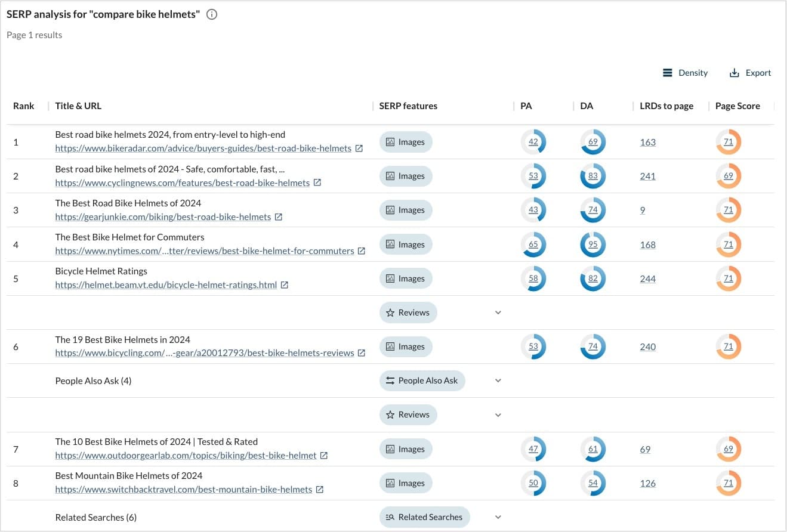Click the DA 95 donut for nytimes.com

pos(592,245)
